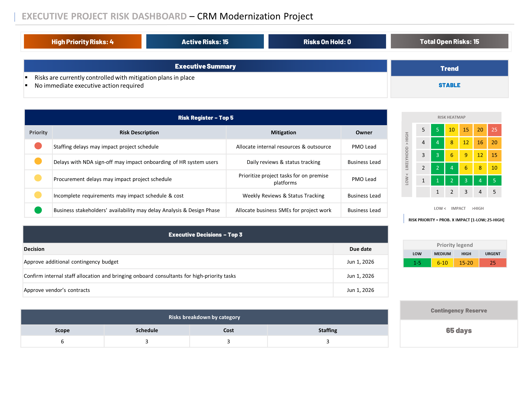Click the STABLE trend value
The image size is (532, 399).
(449, 85)
